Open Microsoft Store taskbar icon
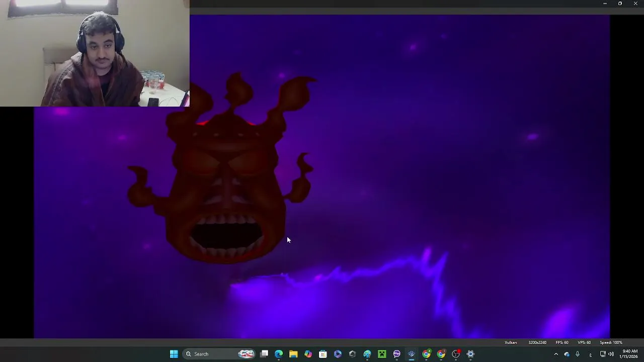The width and height of the screenshot is (644, 362). [x=323, y=354]
